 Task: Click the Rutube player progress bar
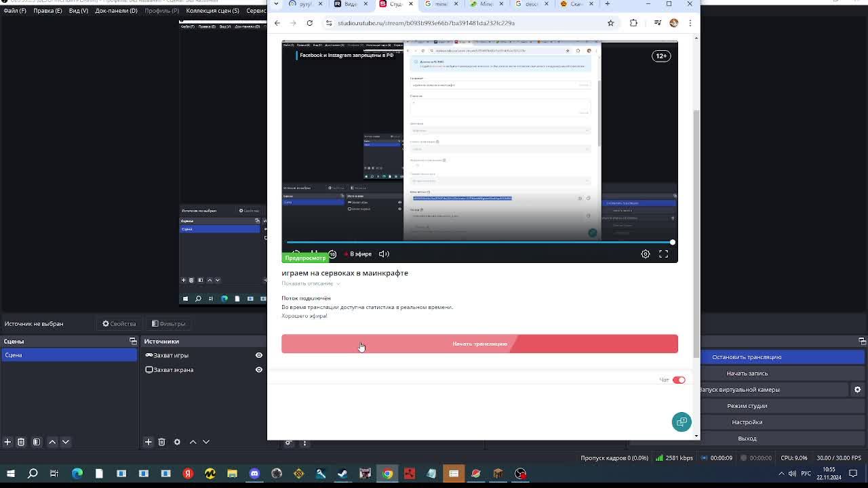(479, 242)
